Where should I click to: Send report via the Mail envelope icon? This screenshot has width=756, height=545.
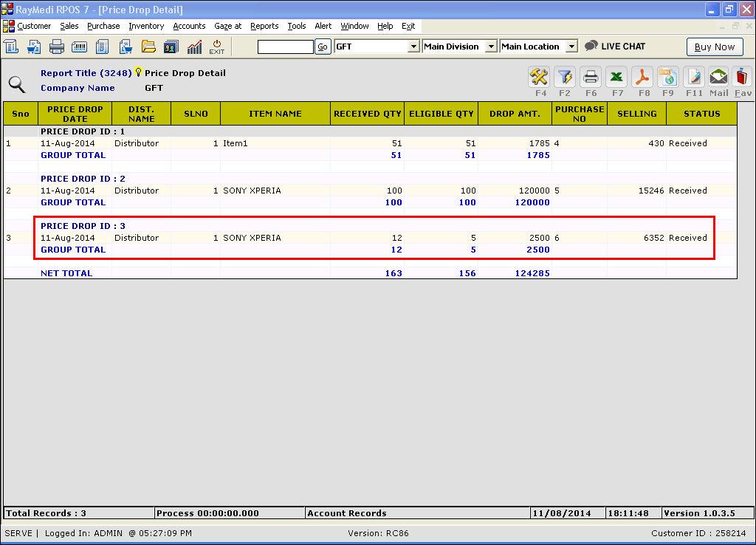pyautogui.click(x=718, y=77)
